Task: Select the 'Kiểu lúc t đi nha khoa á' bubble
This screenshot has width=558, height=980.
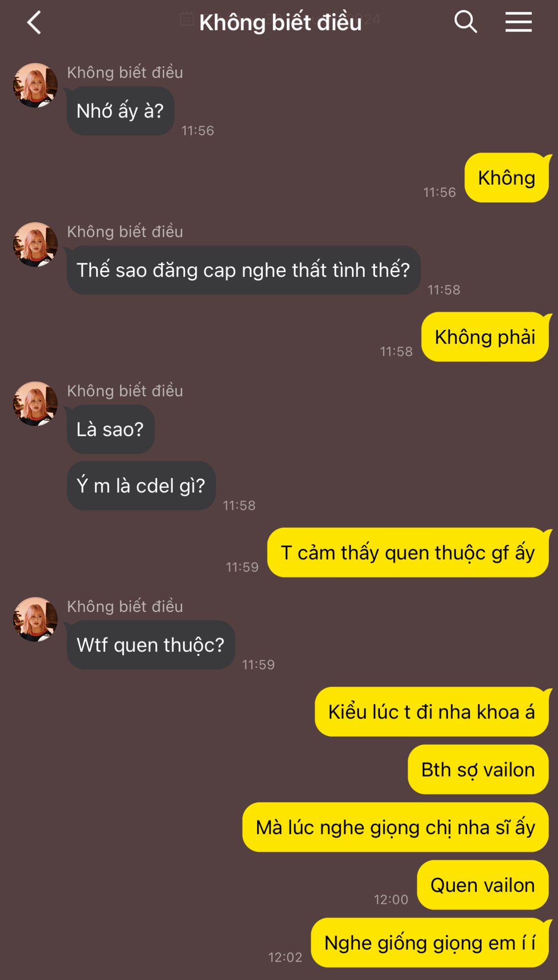Action: click(432, 712)
